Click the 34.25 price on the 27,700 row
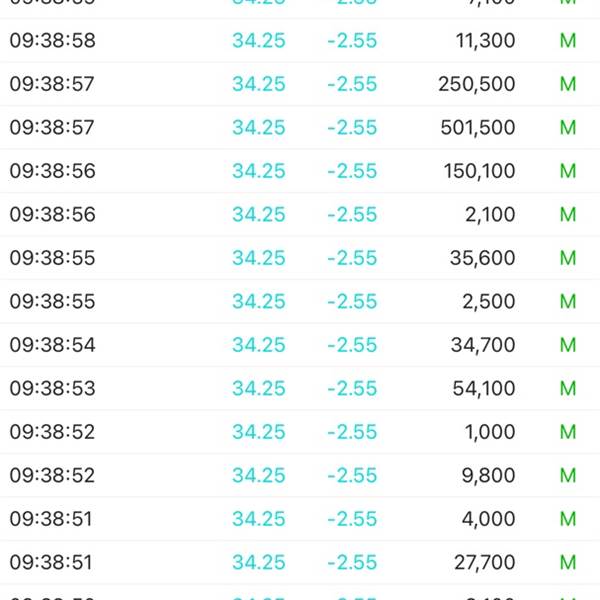The image size is (600, 600). (259, 562)
